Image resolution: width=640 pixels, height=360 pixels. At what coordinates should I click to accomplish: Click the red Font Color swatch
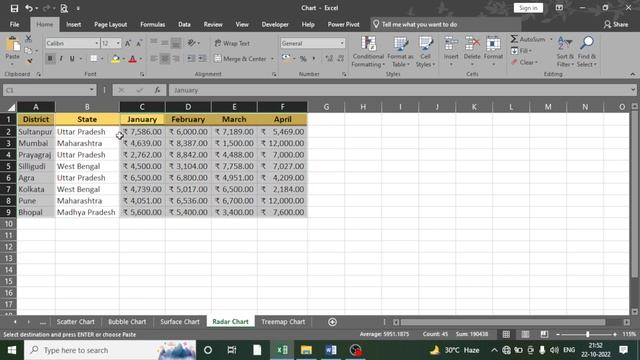(132, 59)
